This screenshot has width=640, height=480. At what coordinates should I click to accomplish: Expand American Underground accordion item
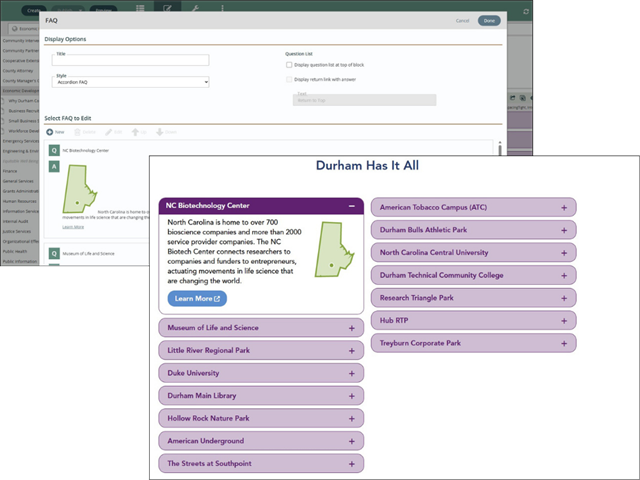tap(261, 441)
